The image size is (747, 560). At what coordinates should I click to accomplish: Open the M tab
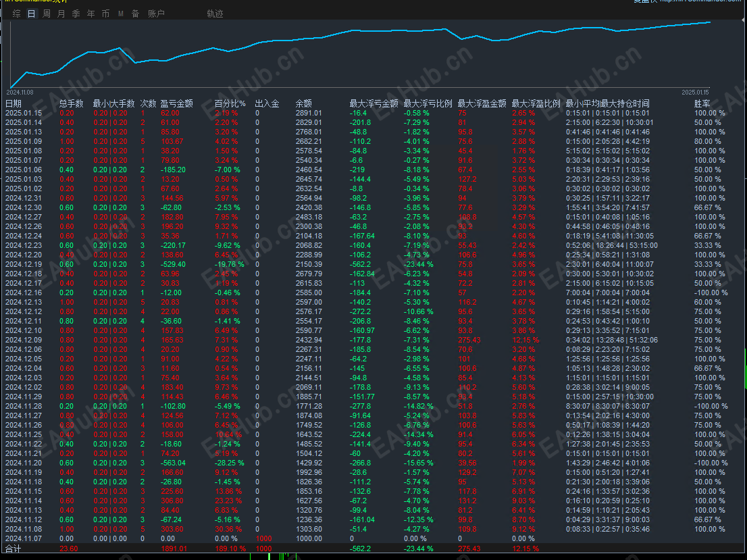[120, 14]
